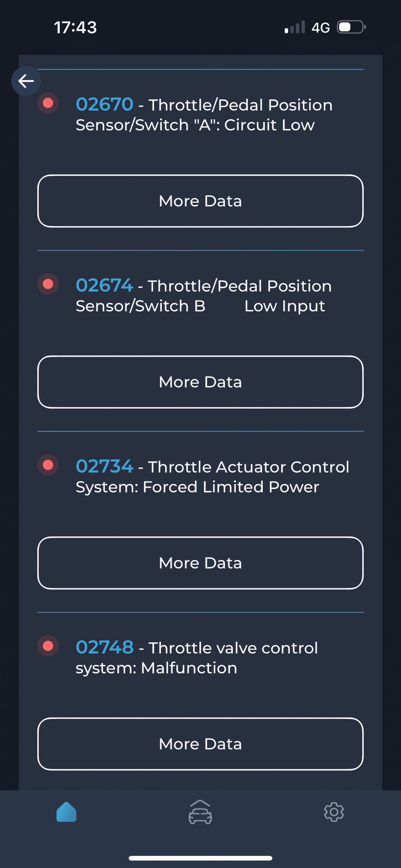Select fault code 02748 link
This screenshot has width=401, height=868.
point(105,647)
